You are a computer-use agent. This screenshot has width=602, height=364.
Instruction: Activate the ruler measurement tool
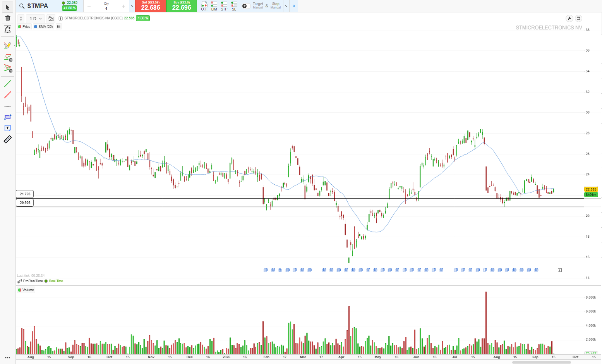point(7,139)
